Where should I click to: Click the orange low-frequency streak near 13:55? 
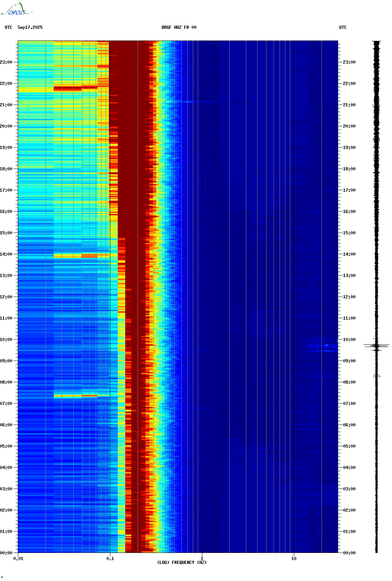click(81, 255)
